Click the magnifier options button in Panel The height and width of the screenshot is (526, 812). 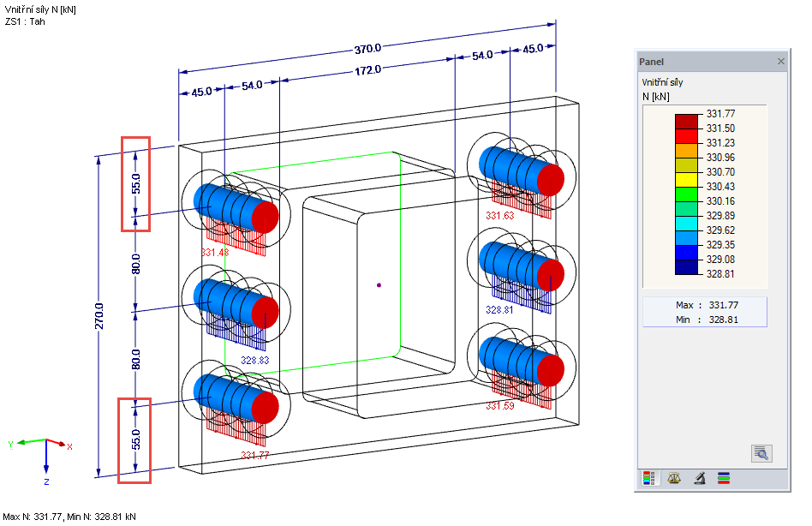[761, 453]
